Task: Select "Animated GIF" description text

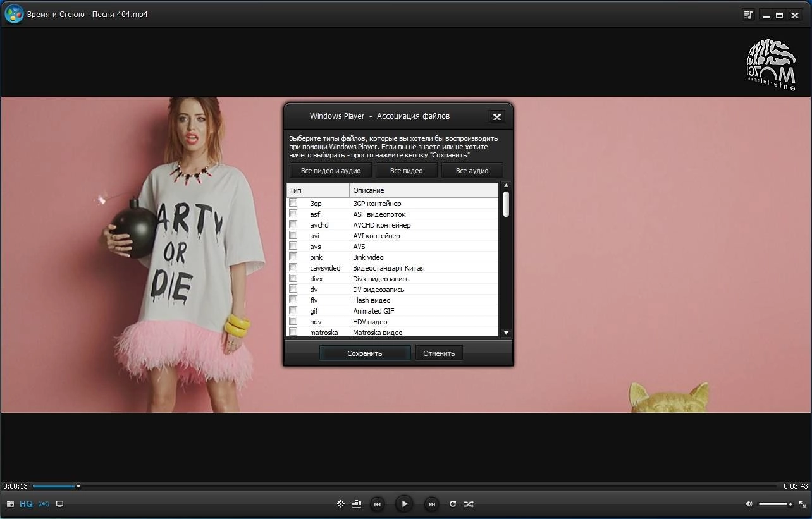Action: (374, 311)
